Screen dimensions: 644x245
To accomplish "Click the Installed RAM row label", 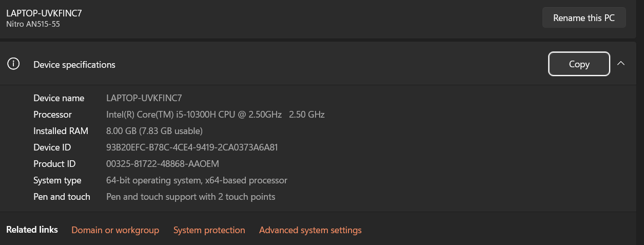I will pyautogui.click(x=61, y=131).
